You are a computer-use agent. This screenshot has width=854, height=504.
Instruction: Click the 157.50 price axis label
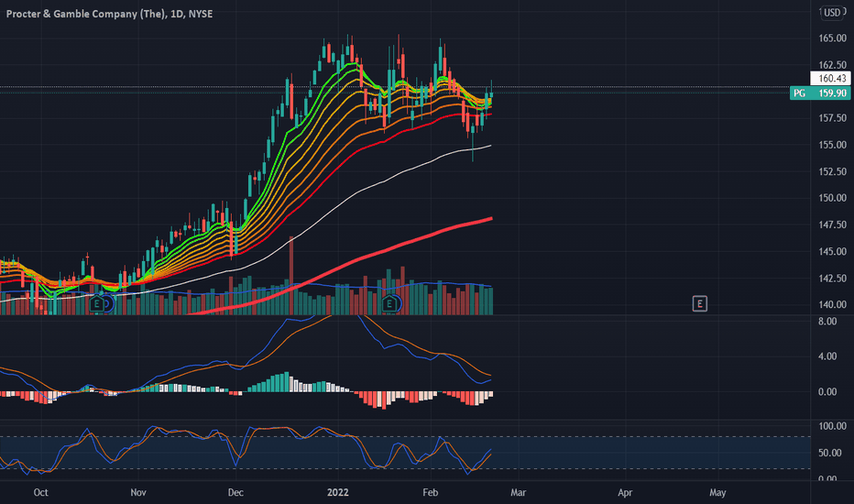[832, 118]
